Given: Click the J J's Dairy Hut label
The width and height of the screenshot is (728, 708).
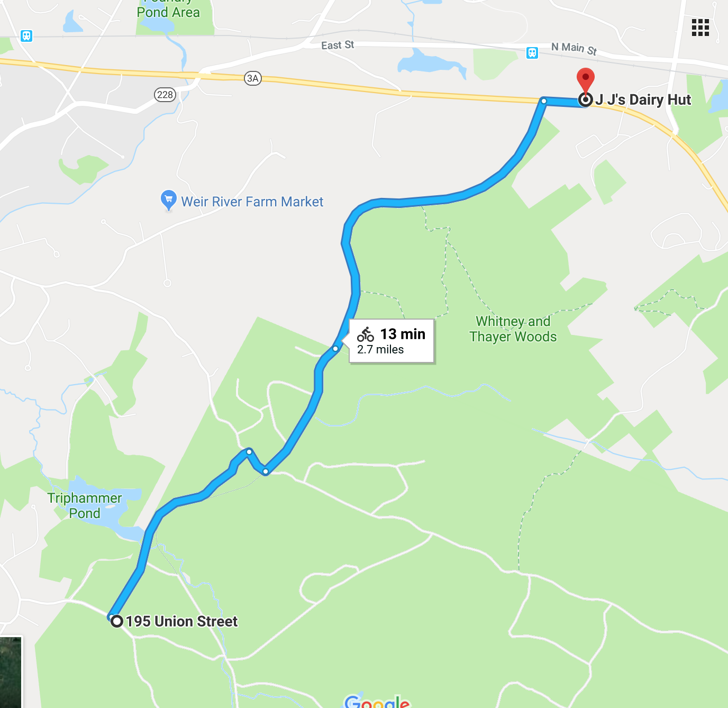Looking at the screenshot, I should (643, 99).
